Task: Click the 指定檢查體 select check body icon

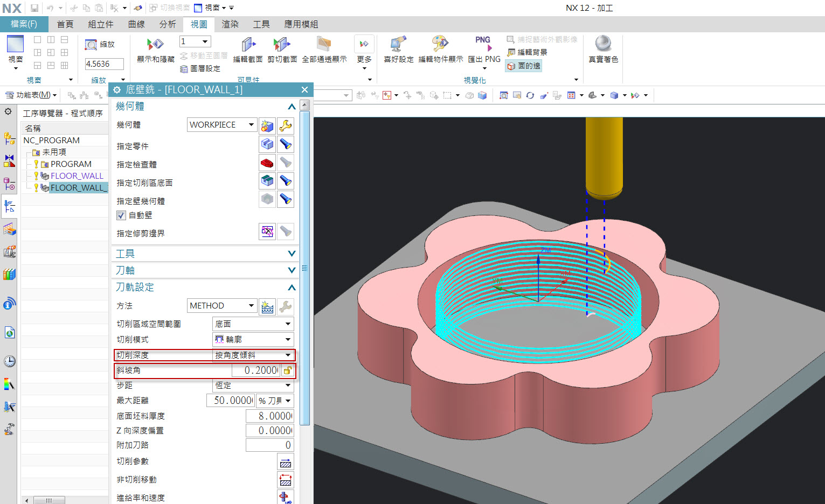Action: 267,163
